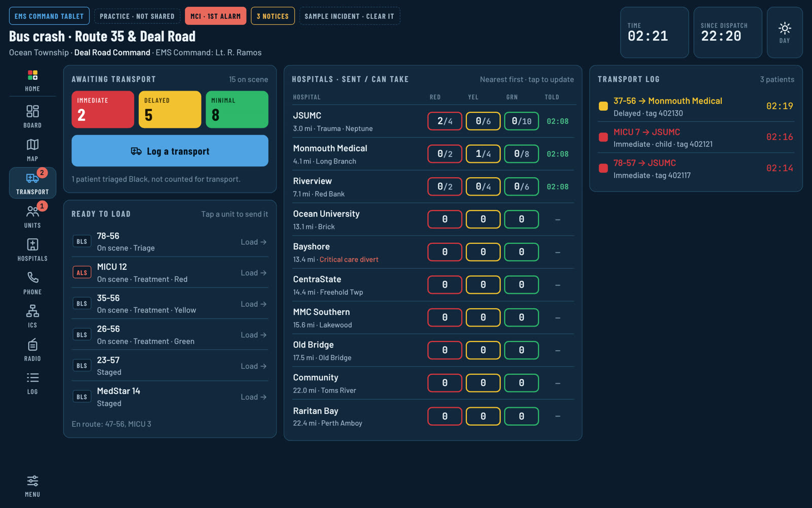Select the Immediate 2 red card

pos(103,109)
